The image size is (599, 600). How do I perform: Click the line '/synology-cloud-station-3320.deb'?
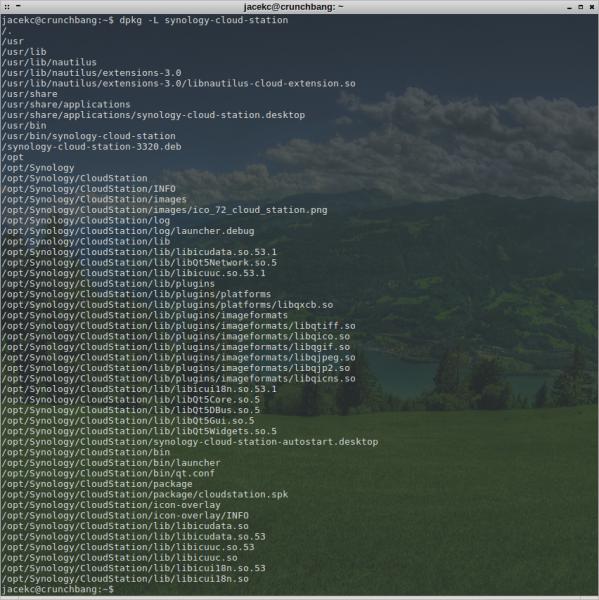[91, 147]
